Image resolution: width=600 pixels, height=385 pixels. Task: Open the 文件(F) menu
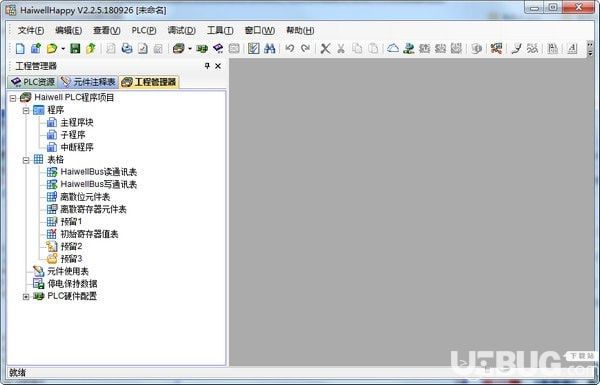(x=31, y=31)
